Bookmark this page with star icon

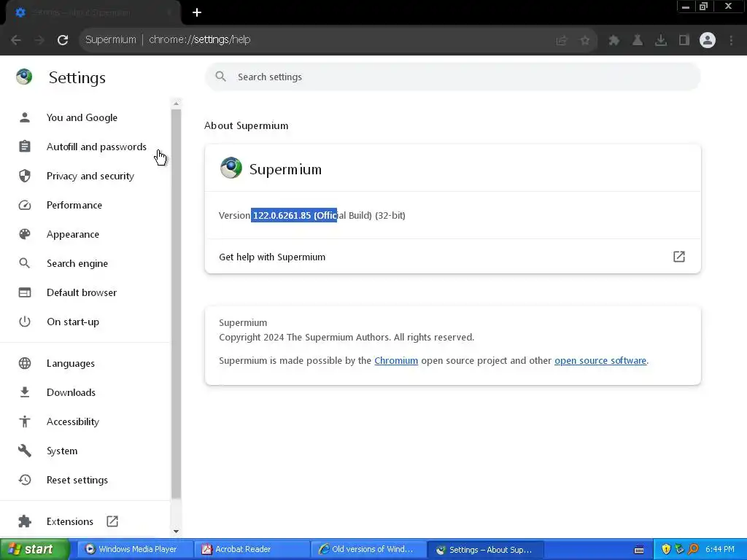(x=585, y=41)
